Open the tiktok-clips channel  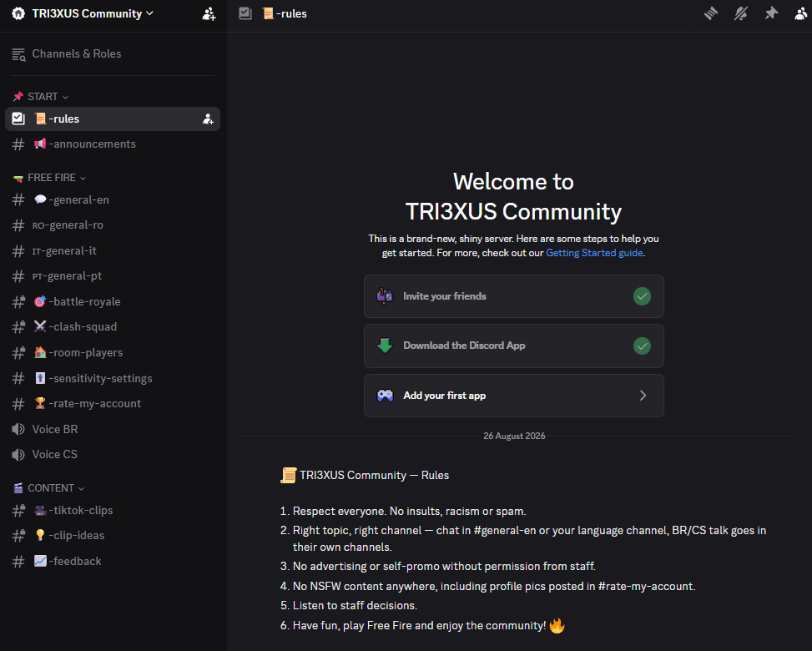113,510
